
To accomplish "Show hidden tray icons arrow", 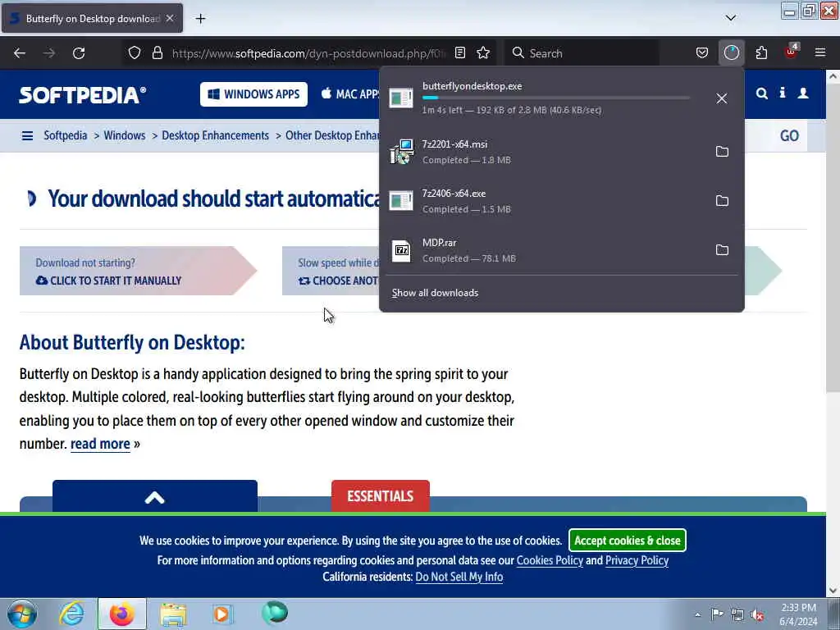I will [697, 615].
